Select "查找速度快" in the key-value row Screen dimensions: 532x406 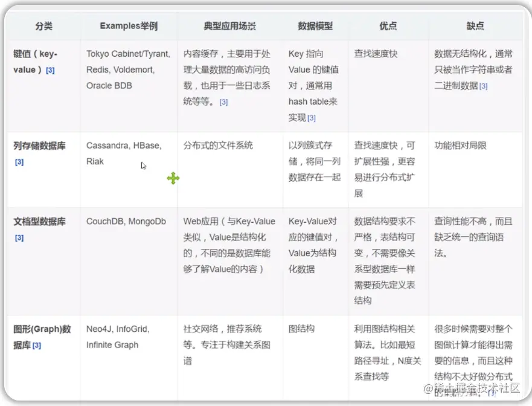(x=376, y=54)
